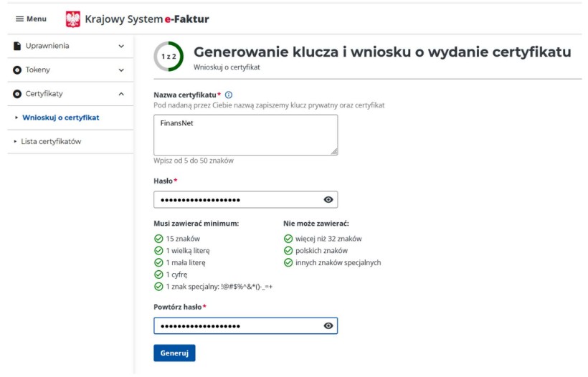Expand the Tokeny chevron

tap(121, 70)
